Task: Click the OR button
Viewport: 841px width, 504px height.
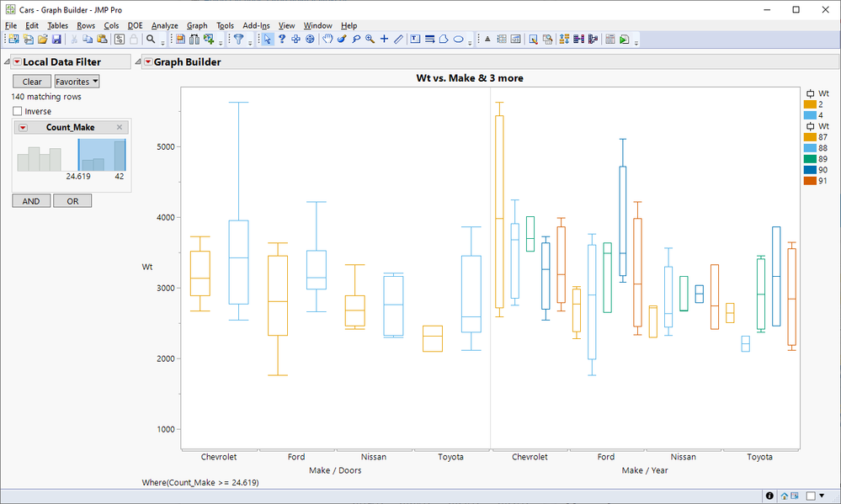Action: pos(72,201)
